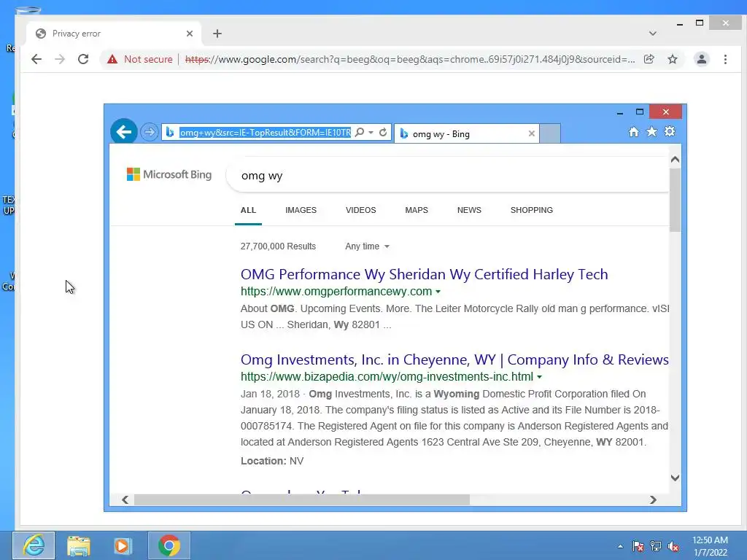This screenshot has height=560, width=747.
Task: Click the network tray icon
Action: [656, 546]
